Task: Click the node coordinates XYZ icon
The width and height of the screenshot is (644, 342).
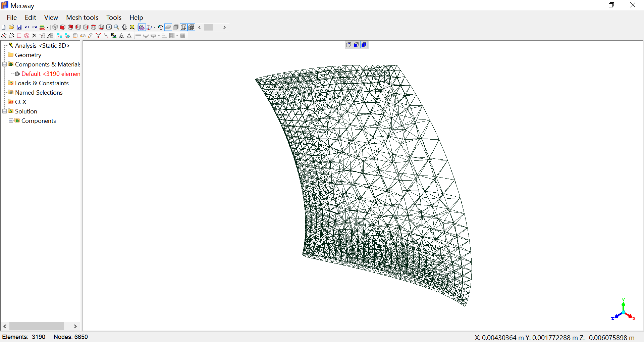Action: (x=42, y=36)
